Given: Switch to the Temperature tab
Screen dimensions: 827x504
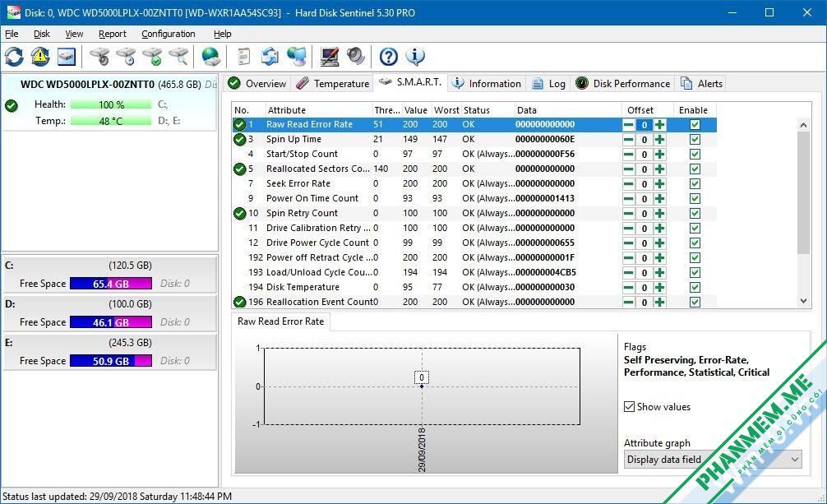Looking at the screenshot, I should 333,83.
